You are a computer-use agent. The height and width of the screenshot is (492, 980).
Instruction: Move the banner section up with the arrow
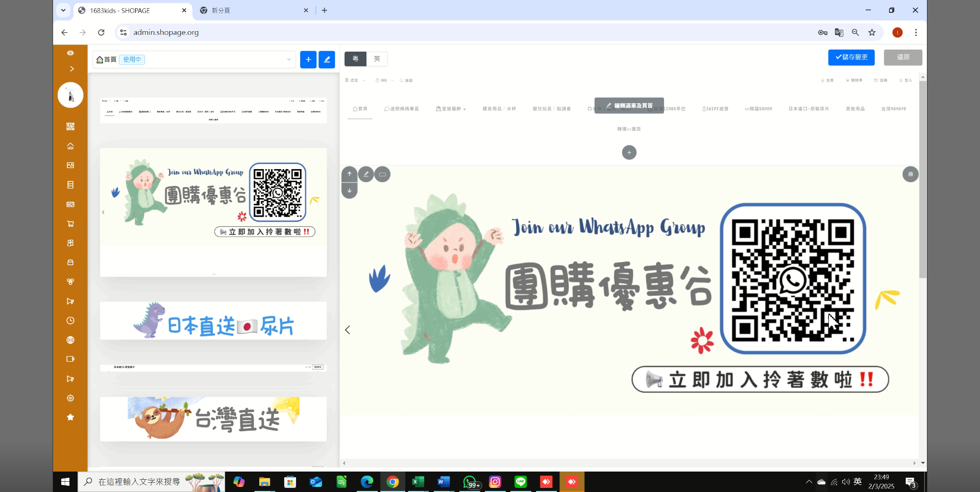tap(349, 174)
